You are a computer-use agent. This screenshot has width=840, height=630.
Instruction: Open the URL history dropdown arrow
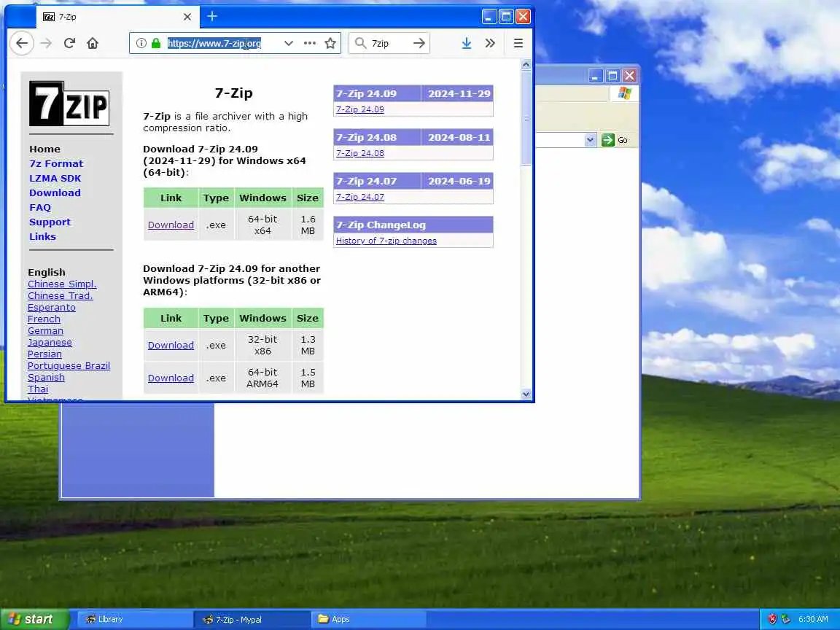pyautogui.click(x=288, y=44)
